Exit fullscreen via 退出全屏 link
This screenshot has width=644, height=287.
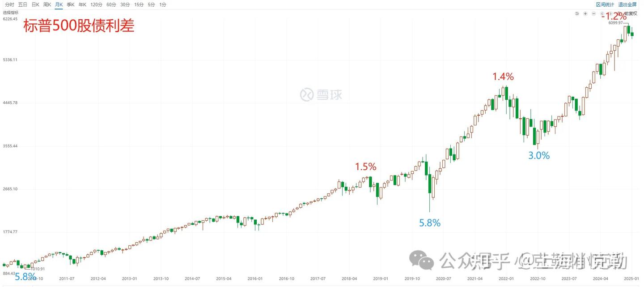[x=628, y=4]
